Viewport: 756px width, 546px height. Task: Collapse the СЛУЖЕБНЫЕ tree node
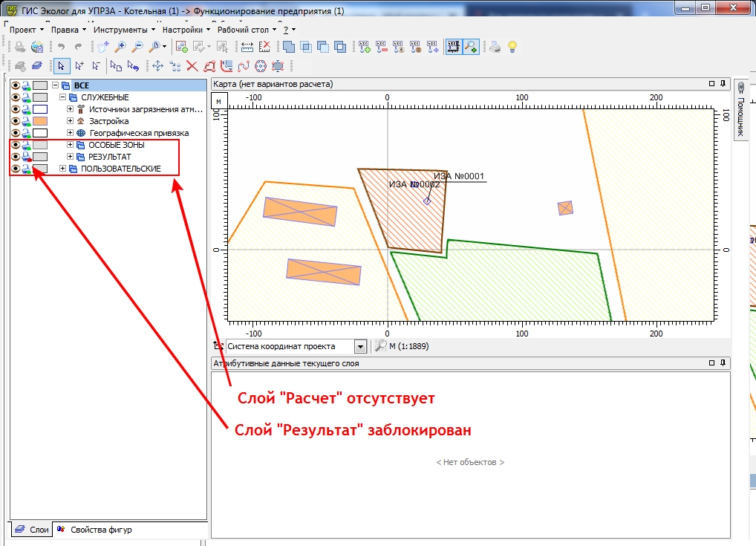[x=62, y=97]
